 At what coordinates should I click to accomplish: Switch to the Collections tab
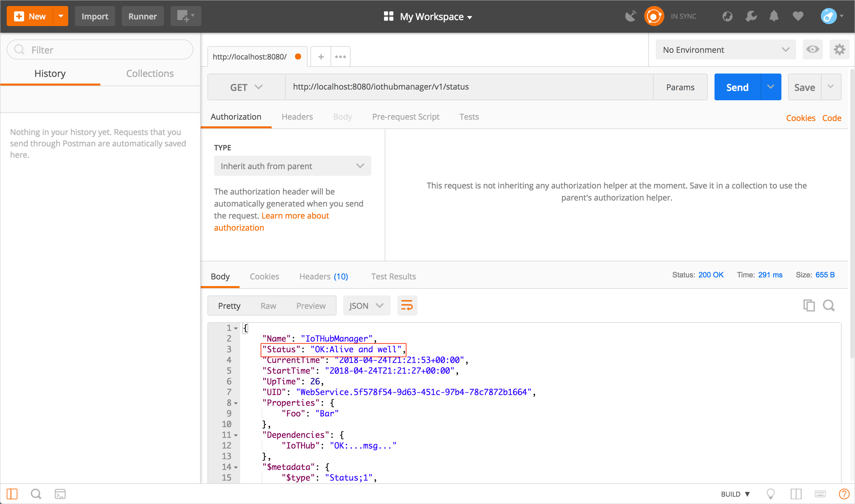point(150,73)
